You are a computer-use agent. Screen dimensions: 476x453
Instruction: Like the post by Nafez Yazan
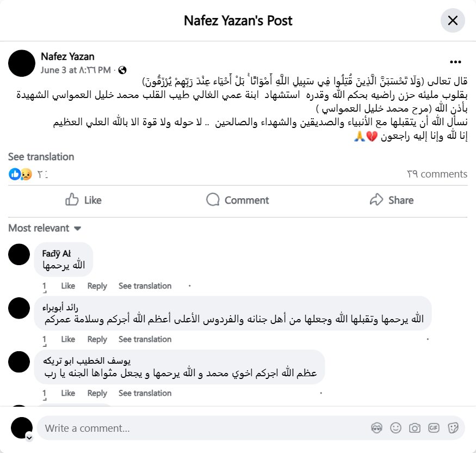[83, 200]
